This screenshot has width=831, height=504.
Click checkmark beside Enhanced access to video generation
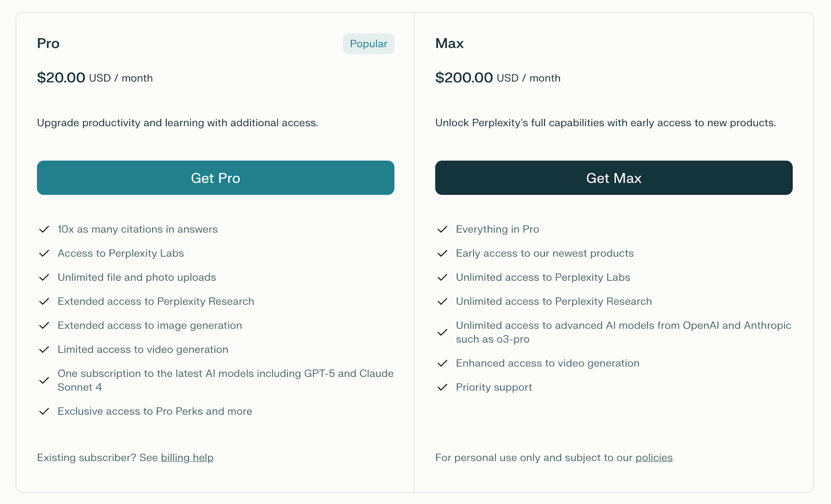point(443,363)
